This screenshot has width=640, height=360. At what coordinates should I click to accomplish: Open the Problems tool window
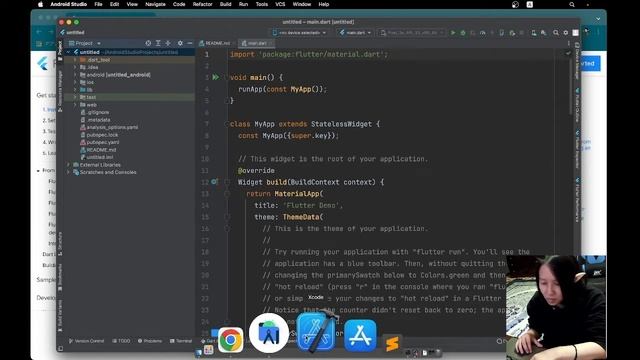pyautogui.click(x=150, y=341)
